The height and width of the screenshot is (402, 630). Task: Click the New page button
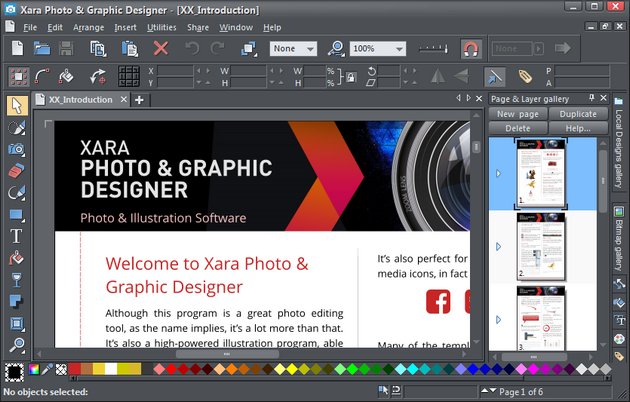518,114
